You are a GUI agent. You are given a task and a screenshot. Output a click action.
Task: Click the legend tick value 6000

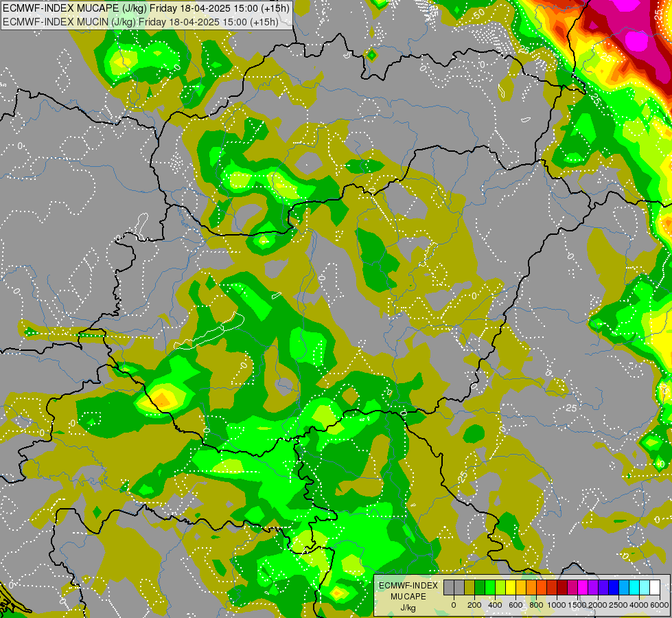coord(660,605)
